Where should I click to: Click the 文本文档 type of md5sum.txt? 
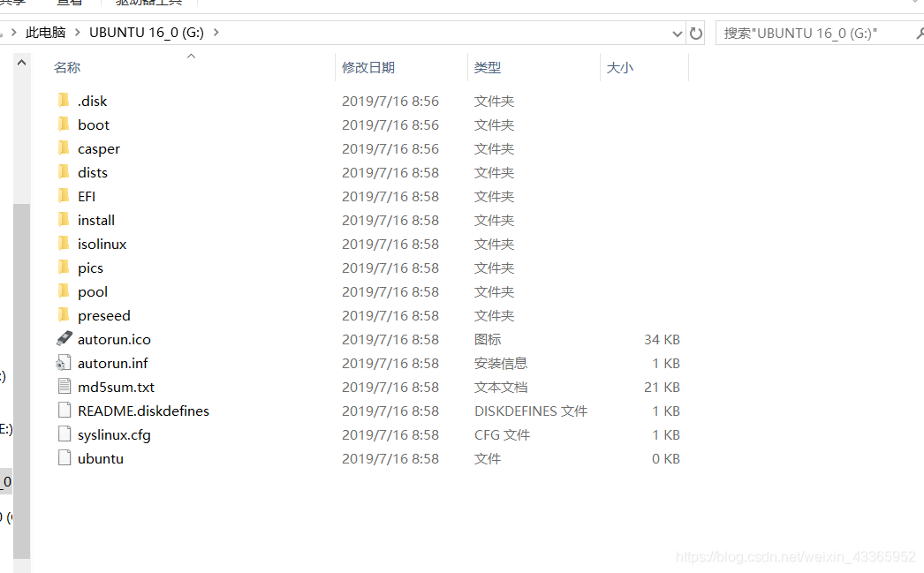[501, 387]
